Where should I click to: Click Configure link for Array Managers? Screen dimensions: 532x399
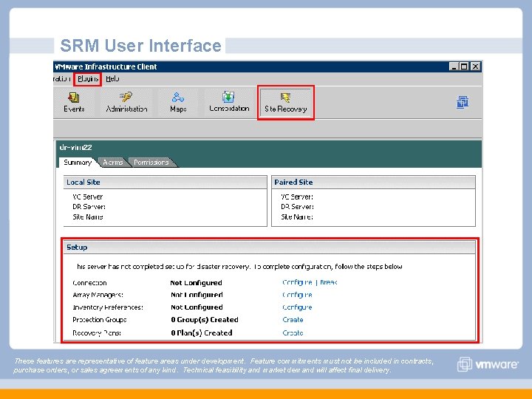[297, 295]
